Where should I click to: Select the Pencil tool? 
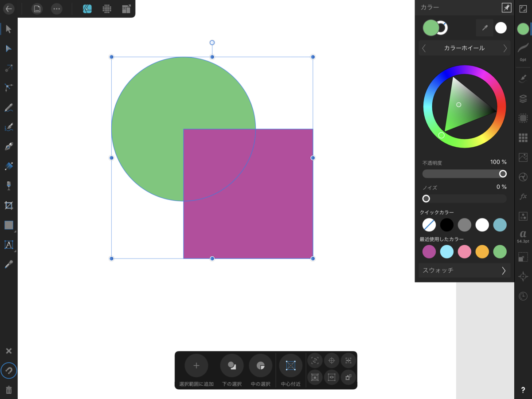[8, 107]
